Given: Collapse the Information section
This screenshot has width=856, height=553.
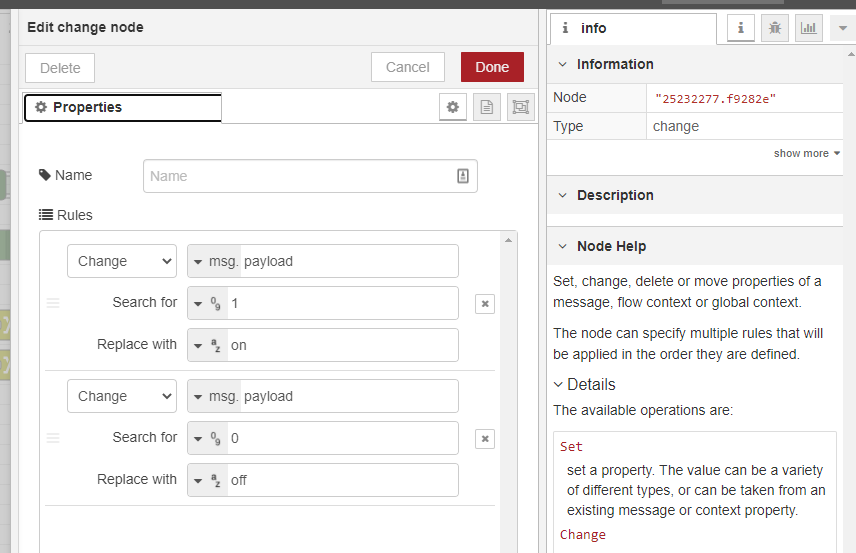Looking at the screenshot, I should coord(562,64).
